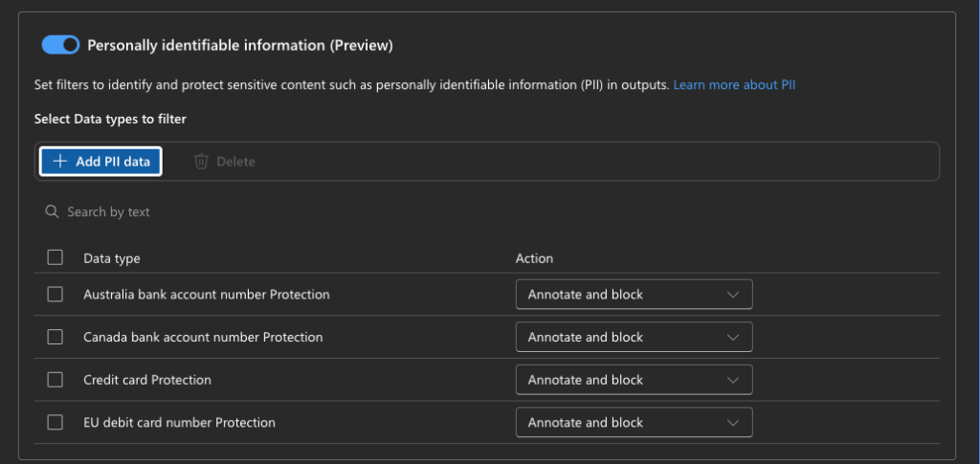980x464 pixels.
Task: Click the Data type column header
Action: click(112, 258)
